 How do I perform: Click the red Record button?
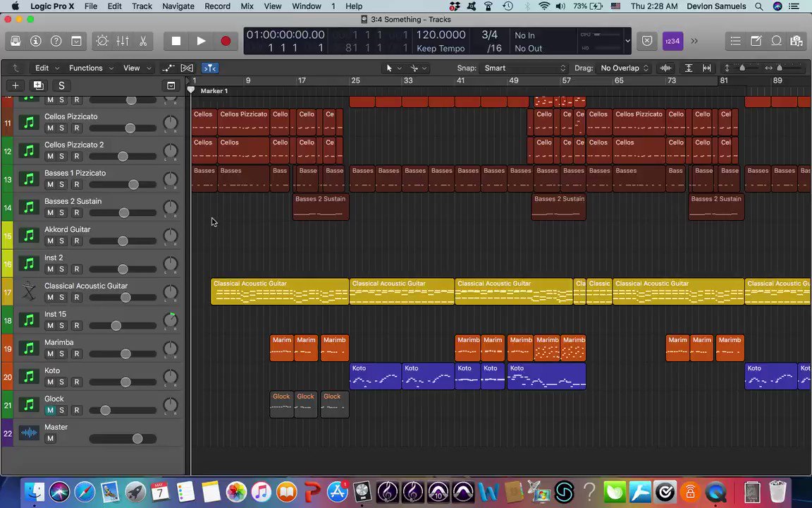[x=226, y=41]
